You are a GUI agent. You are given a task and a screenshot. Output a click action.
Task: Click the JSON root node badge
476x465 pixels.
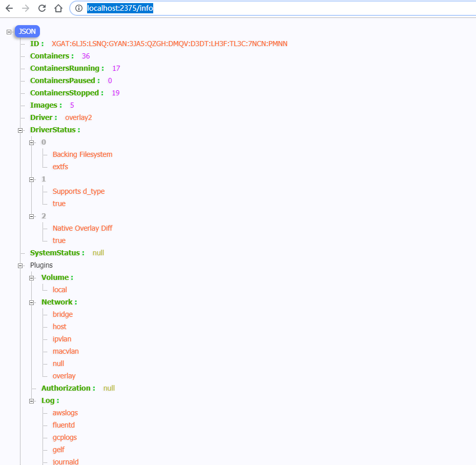tap(27, 31)
